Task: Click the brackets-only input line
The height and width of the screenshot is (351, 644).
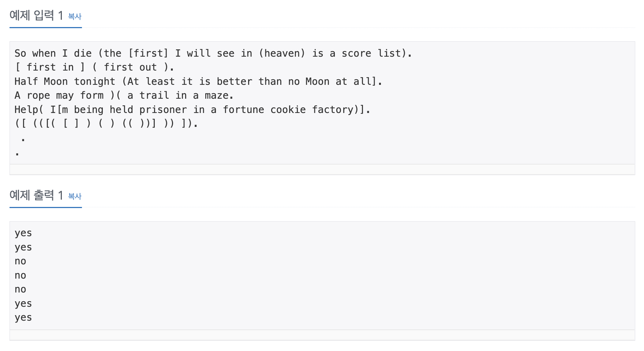Action: click(106, 124)
